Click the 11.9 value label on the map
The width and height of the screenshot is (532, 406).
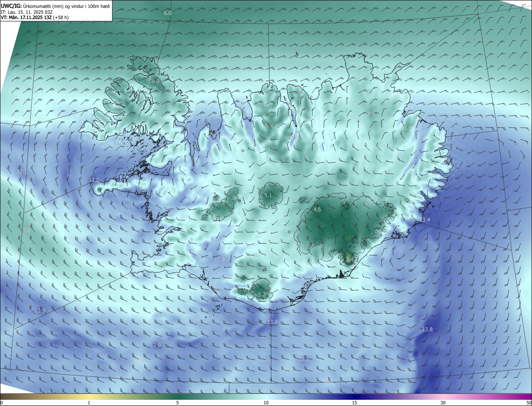click(x=219, y=259)
